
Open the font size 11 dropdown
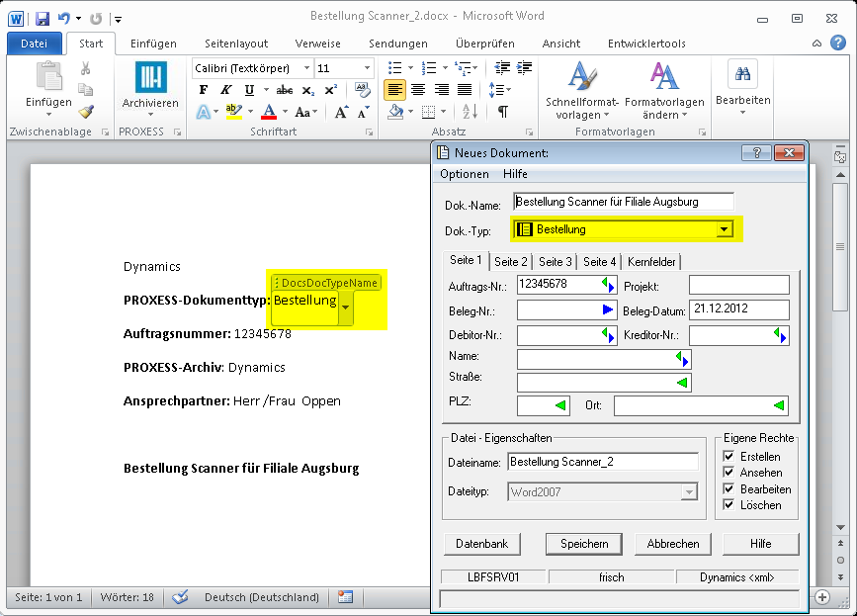pos(368,68)
